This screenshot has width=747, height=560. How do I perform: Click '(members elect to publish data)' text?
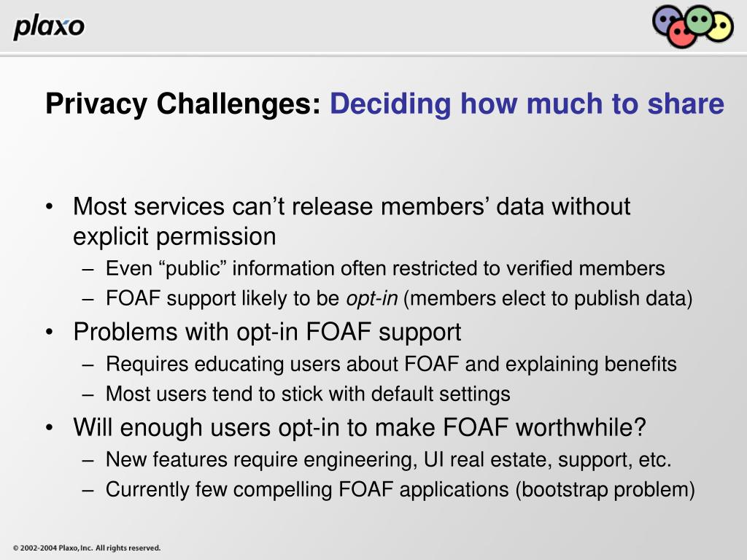pyautogui.click(x=548, y=298)
